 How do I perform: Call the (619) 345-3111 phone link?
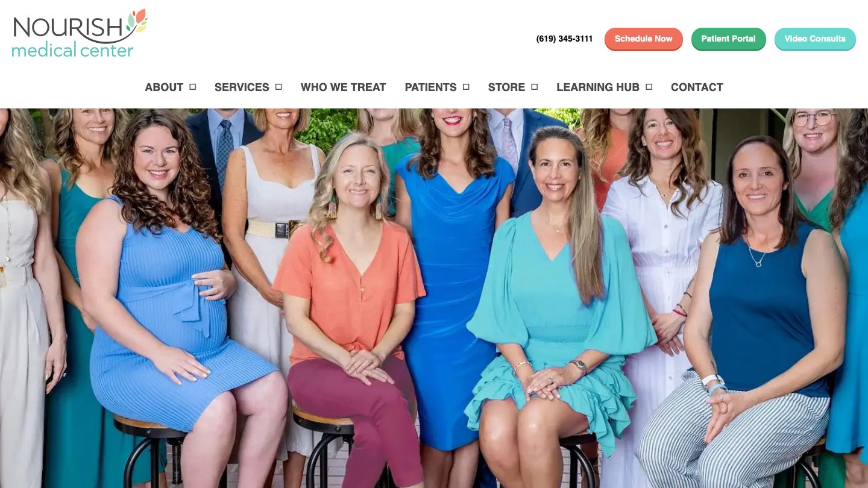point(564,39)
